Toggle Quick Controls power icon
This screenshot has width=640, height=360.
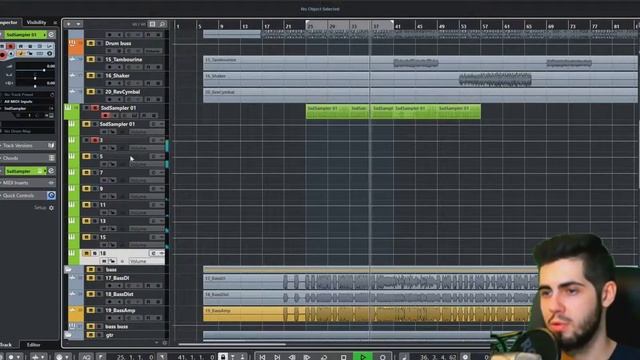(x=51, y=196)
